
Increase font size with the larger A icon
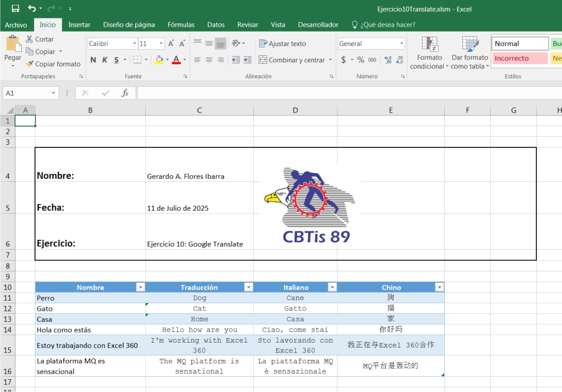click(x=171, y=44)
